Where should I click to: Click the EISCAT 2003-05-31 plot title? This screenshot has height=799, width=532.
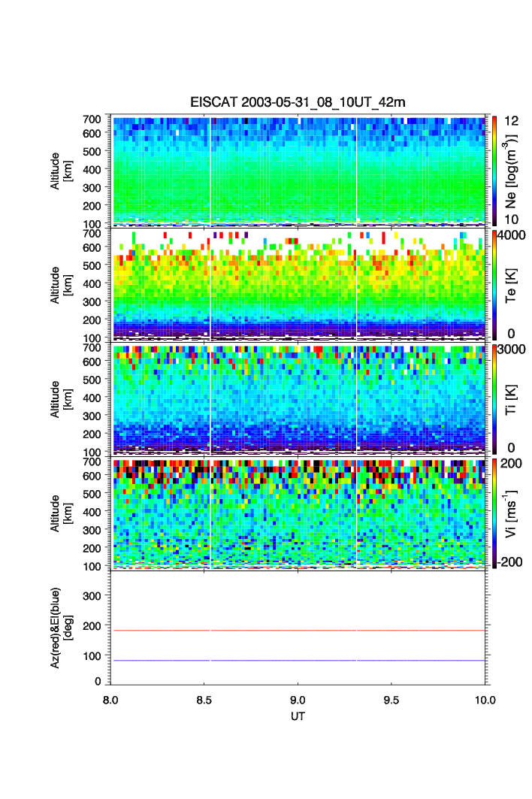pyautogui.click(x=298, y=103)
